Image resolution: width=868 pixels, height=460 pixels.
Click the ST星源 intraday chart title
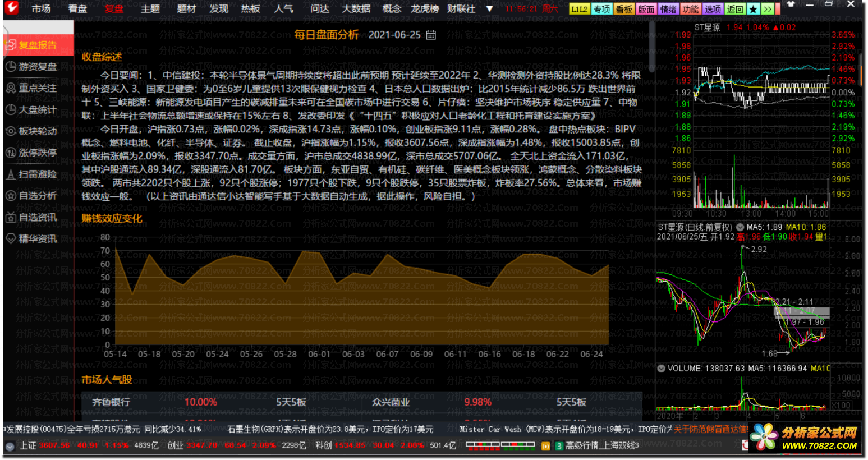tap(707, 27)
